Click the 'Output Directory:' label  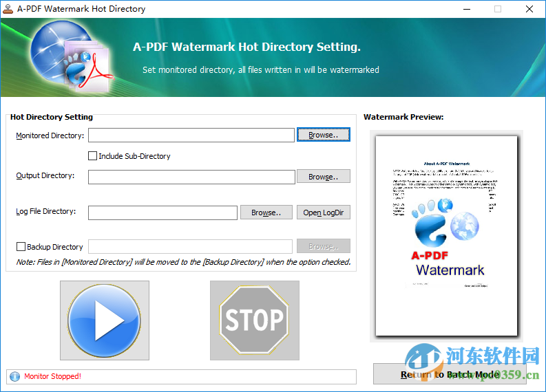pos(45,175)
